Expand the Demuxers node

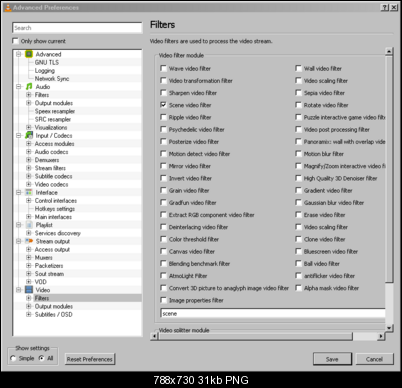pyautogui.click(x=29, y=160)
